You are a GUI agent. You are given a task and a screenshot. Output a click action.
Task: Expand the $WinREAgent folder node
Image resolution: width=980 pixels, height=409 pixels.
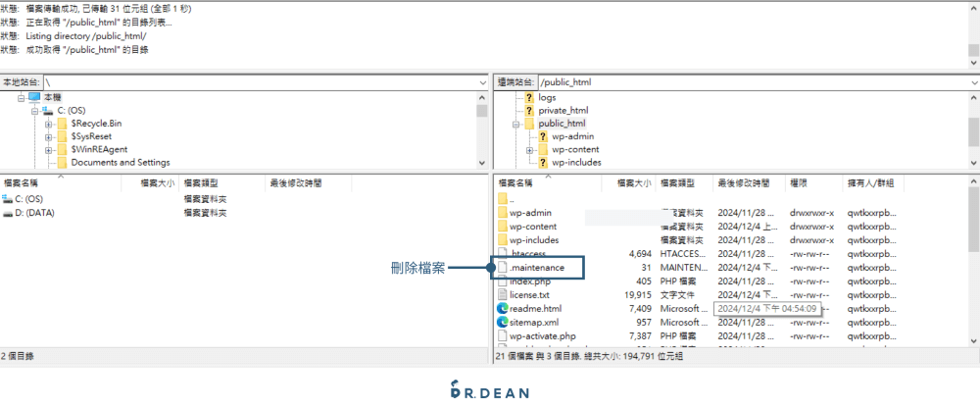click(x=48, y=150)
